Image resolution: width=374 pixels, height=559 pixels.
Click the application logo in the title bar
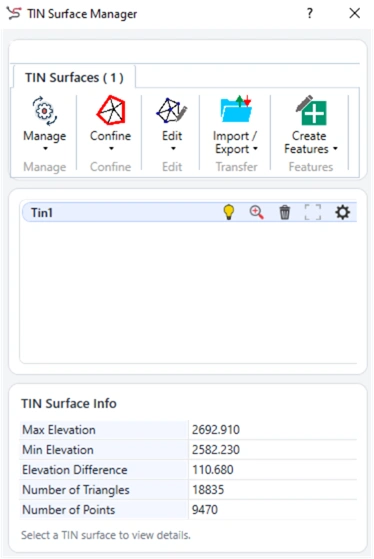pyautogui.click(x=14, y=14)
